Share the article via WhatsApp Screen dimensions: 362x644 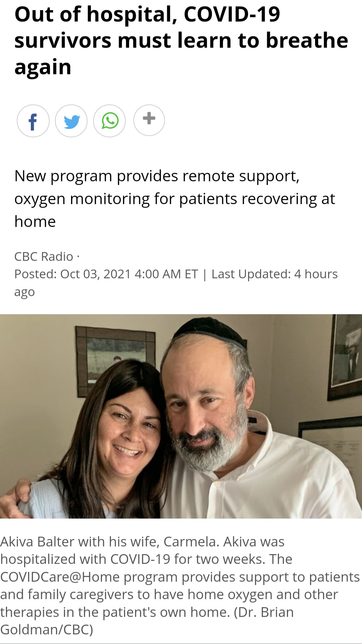tap(110, 121)
